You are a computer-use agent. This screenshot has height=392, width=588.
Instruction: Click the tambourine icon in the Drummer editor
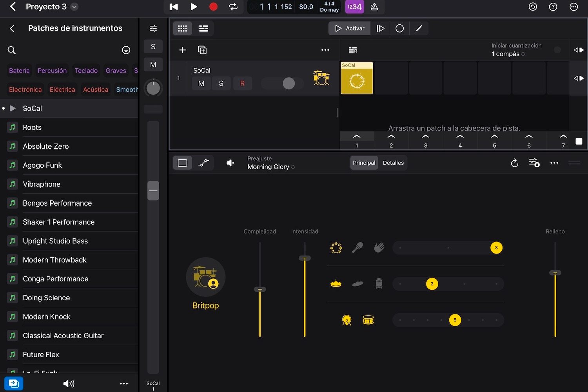(x=336, y=248)
